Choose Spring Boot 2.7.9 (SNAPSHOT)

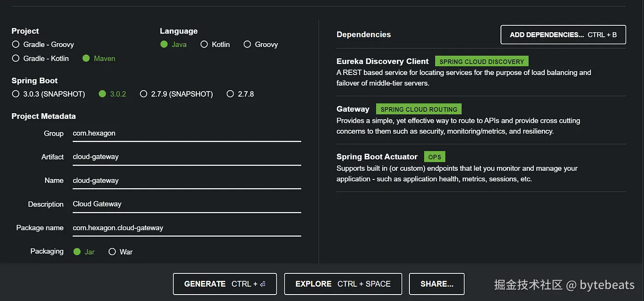pos(144,94)
